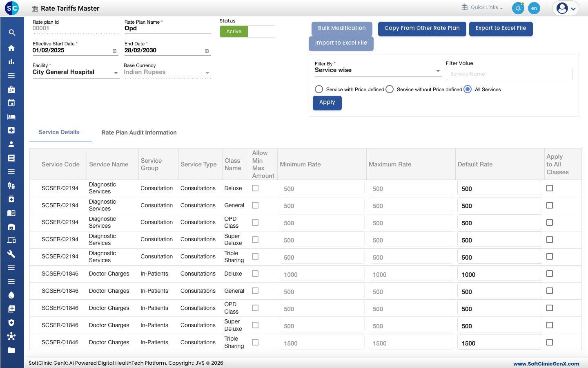This screenshot has width=588, height=368.
Task: Expand the Filter By Service wise dropdown
Action: 378,70
